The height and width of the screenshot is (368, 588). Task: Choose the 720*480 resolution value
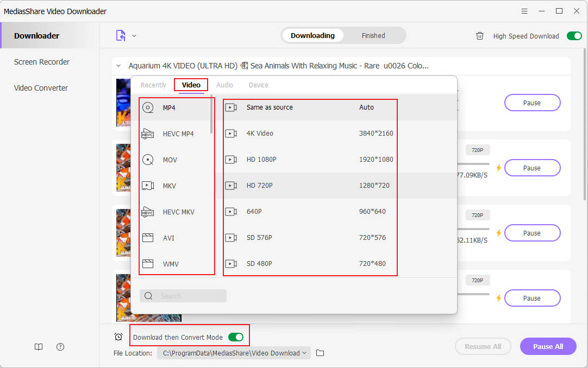[x=372, y=264]
